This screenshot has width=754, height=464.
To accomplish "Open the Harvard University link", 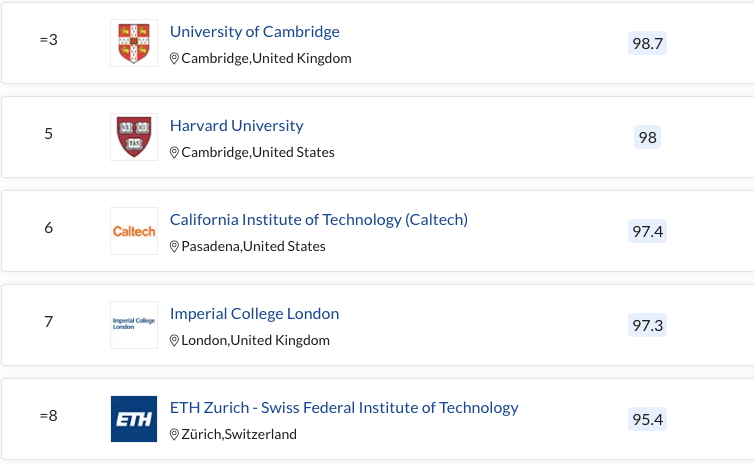I will click(236, 126).
